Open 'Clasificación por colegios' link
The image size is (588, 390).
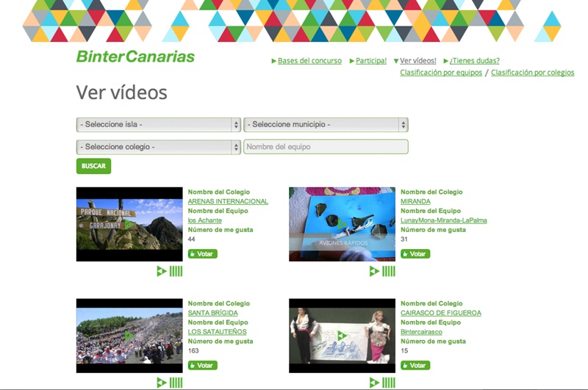pyautogui.click(x=532, y=73)
